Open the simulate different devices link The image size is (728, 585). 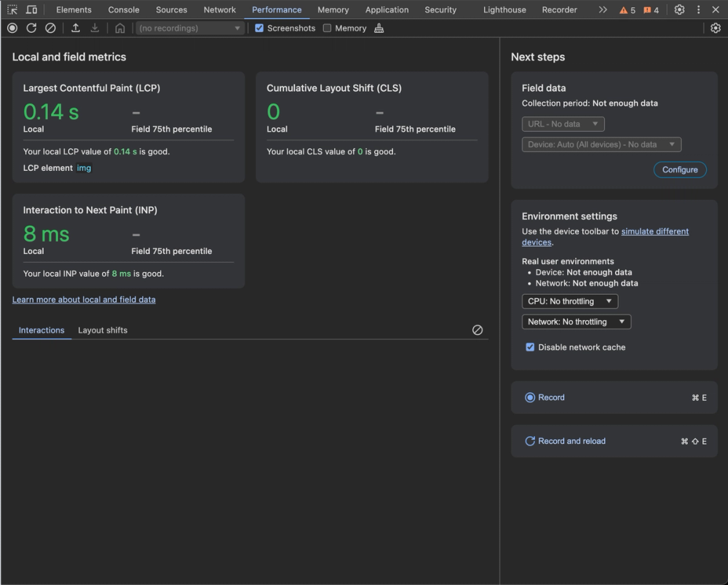[x=655, y=231]
